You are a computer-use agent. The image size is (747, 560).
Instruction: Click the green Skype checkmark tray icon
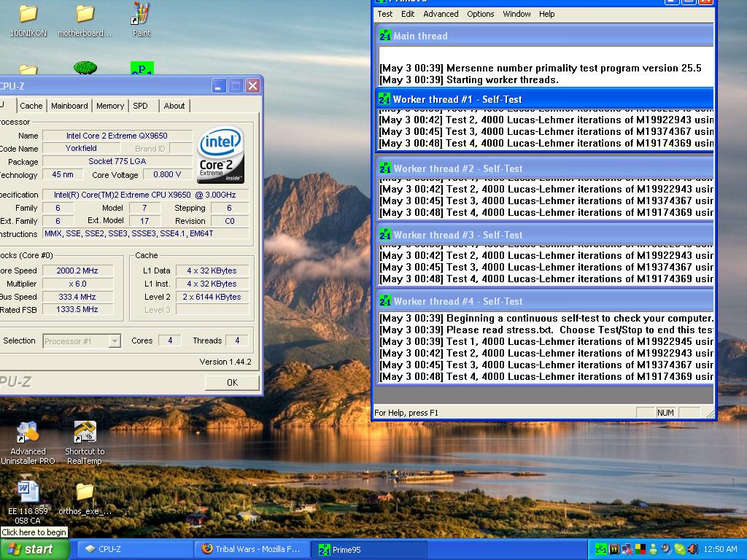(x=679, y=550)
